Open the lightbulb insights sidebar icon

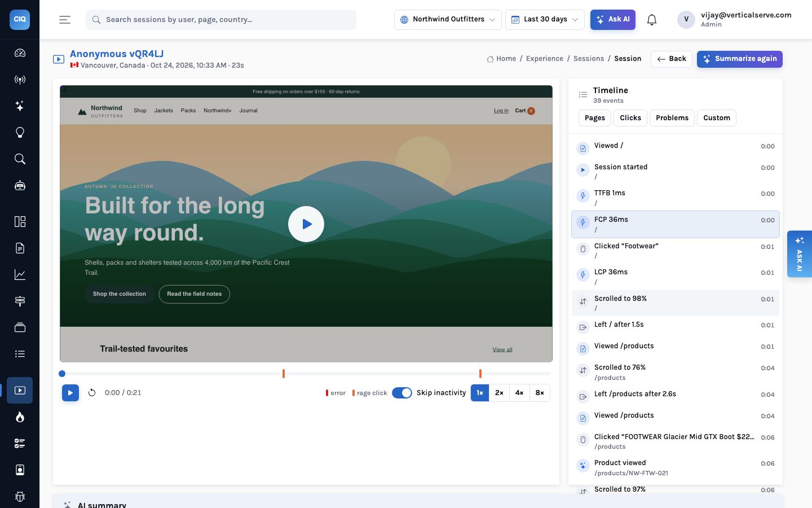(x=20, y=133)
